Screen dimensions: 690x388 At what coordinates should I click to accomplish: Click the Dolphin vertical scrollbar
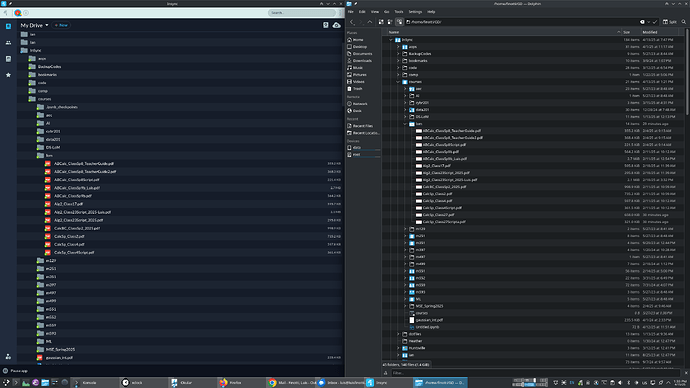click(x=687, y=75)
